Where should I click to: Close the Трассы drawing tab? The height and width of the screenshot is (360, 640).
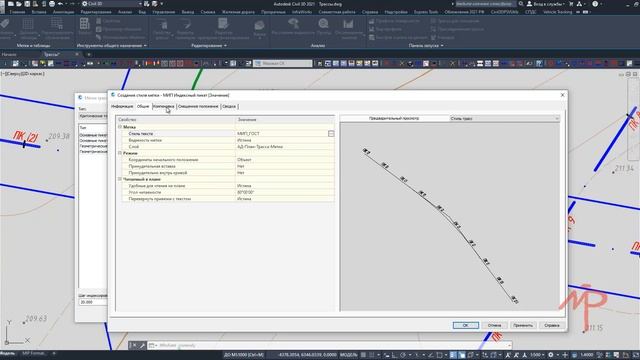77,54
